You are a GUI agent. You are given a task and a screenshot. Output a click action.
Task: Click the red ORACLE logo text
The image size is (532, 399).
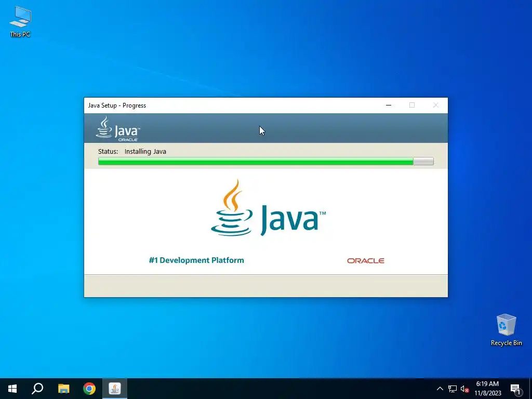[365, 261]
